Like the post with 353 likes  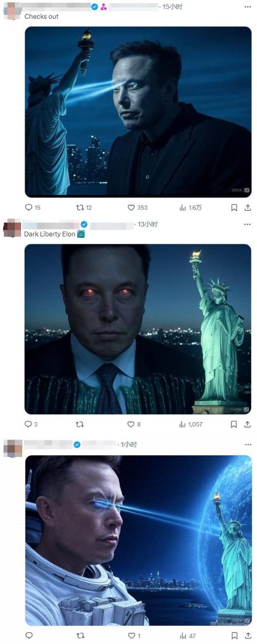pyautogui.click(x=137, y=207)
